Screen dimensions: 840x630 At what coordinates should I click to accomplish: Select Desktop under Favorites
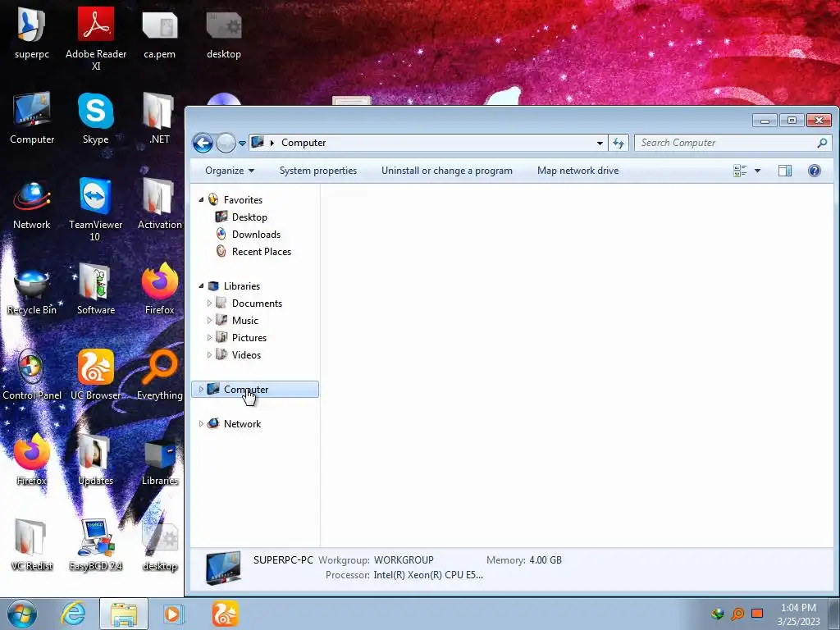[x=249, y=217]
